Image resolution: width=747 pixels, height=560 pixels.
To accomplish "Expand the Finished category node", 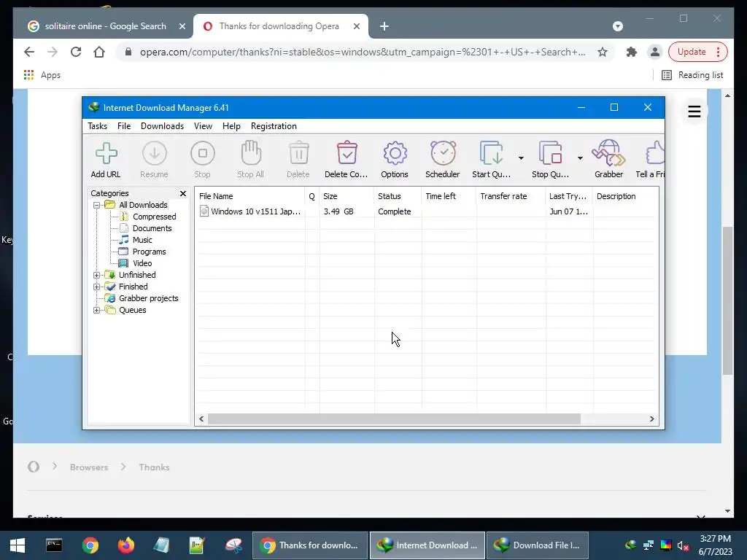I will click(97, 287).
